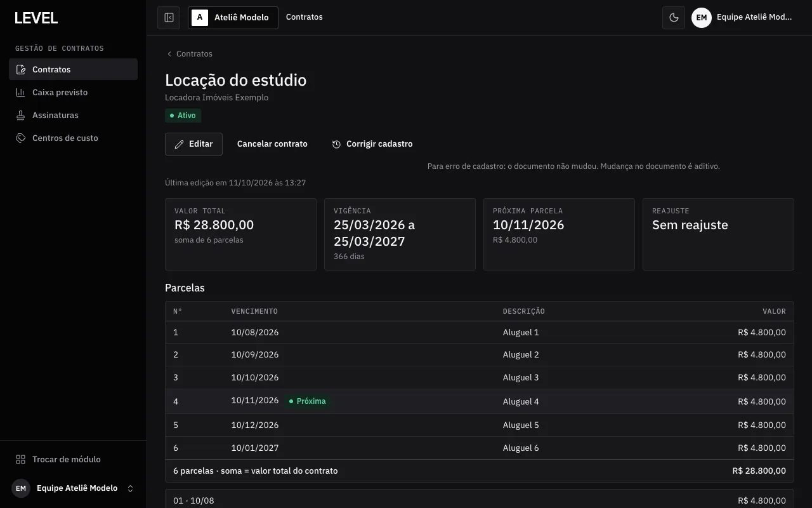Click the Contratos label in the top bar

coord(304,17)
